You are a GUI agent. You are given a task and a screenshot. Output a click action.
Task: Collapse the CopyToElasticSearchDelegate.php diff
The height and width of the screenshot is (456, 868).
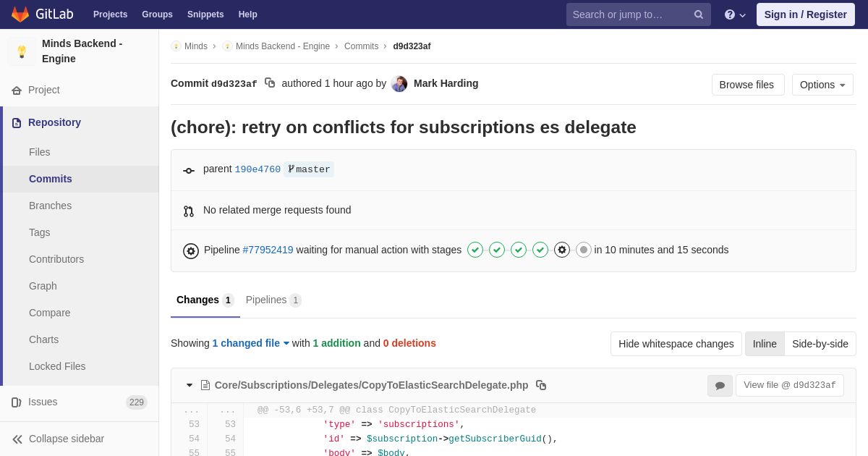click(190, 385)
